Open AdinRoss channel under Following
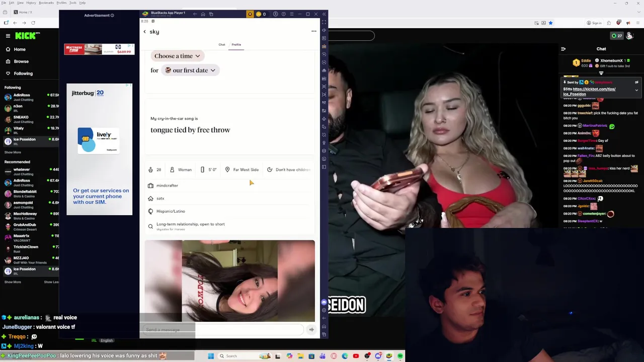The height and width of the screenshot is (362, 644). coord(30,97)
